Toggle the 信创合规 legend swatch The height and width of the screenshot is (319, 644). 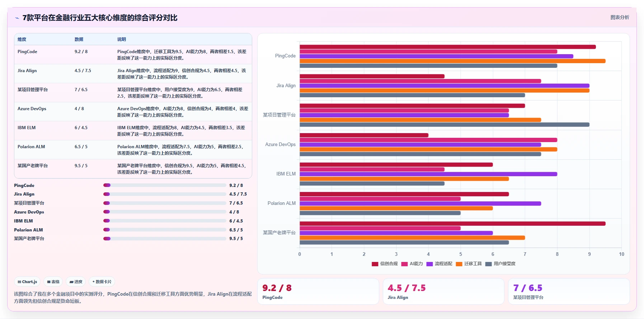click(375, 264)
